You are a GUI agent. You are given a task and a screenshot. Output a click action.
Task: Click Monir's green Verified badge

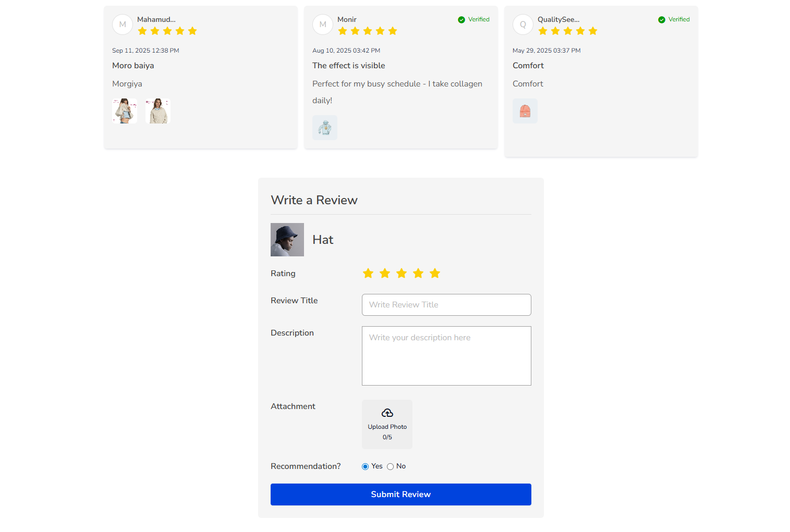click(x=473, y=20)
